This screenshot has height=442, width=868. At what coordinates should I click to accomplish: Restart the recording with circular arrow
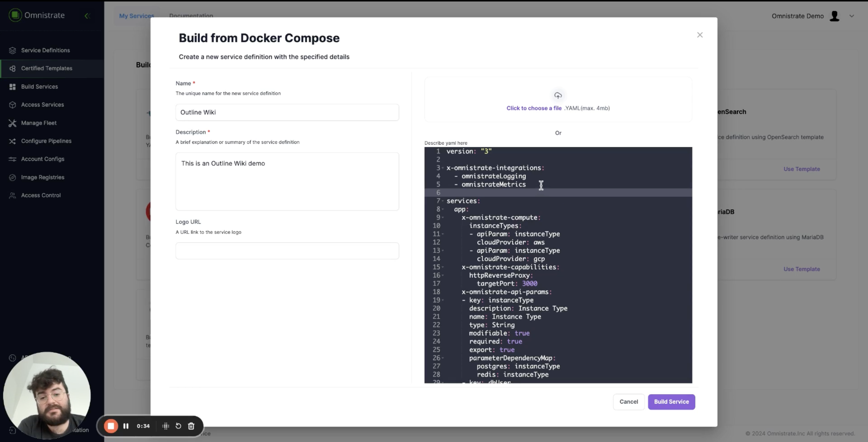tap(178, 426)
